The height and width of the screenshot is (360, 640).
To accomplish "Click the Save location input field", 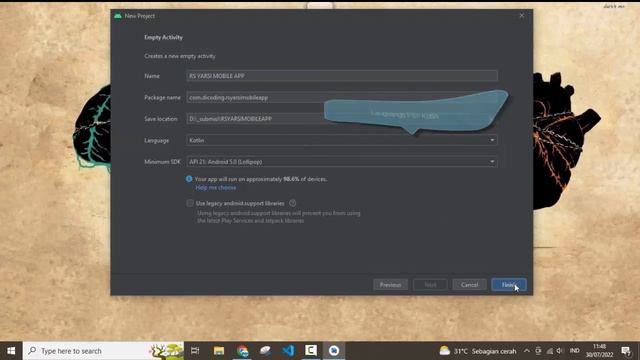I will [342, 119].
